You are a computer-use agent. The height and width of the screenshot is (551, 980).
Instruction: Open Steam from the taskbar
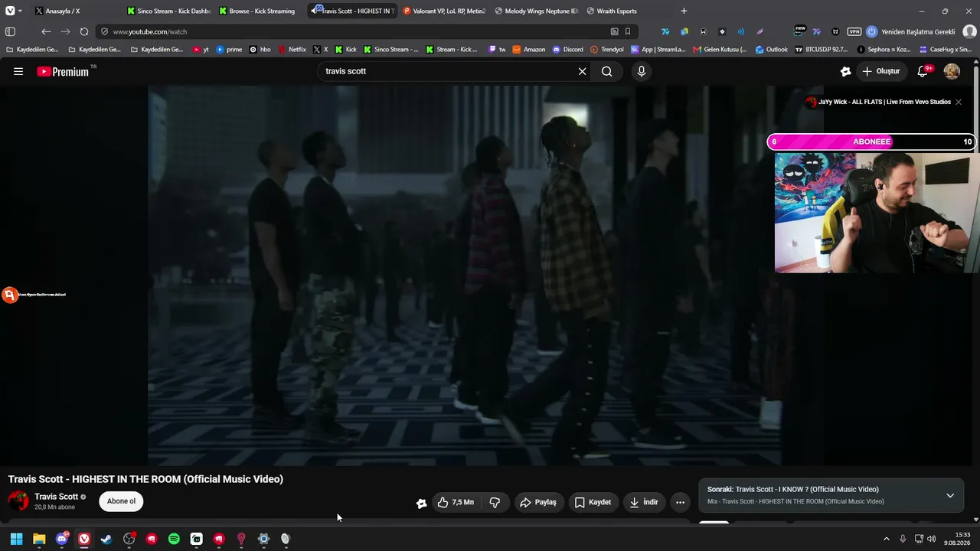point(106,539)
